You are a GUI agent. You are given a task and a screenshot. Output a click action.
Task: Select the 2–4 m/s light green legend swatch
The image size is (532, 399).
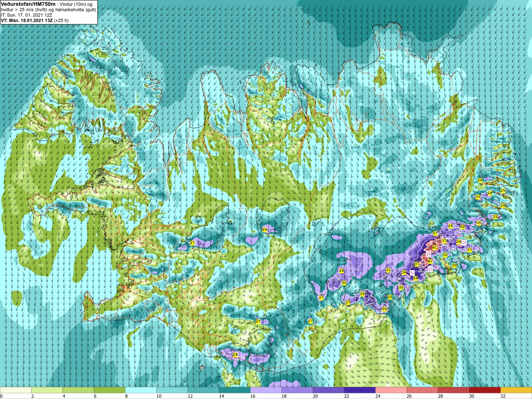47,390
